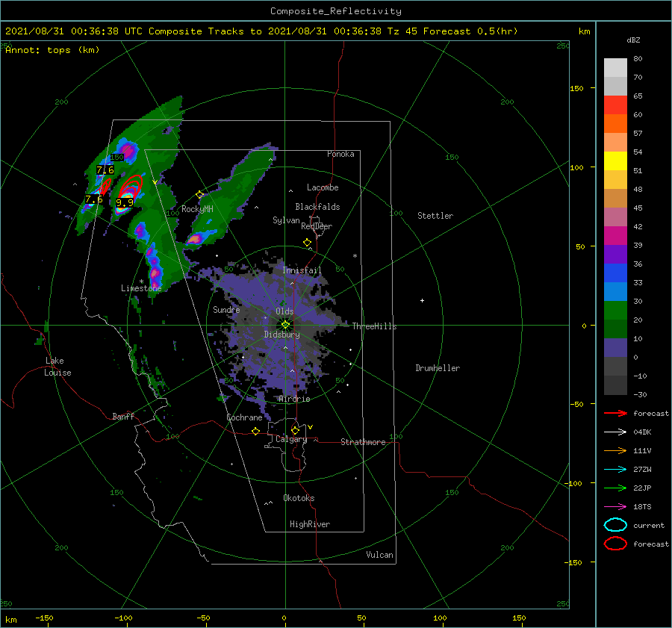This screenshot has width=672, height=628.
Task: Click the cyan current ellipse legend symbol
Action: coord(615,525)
